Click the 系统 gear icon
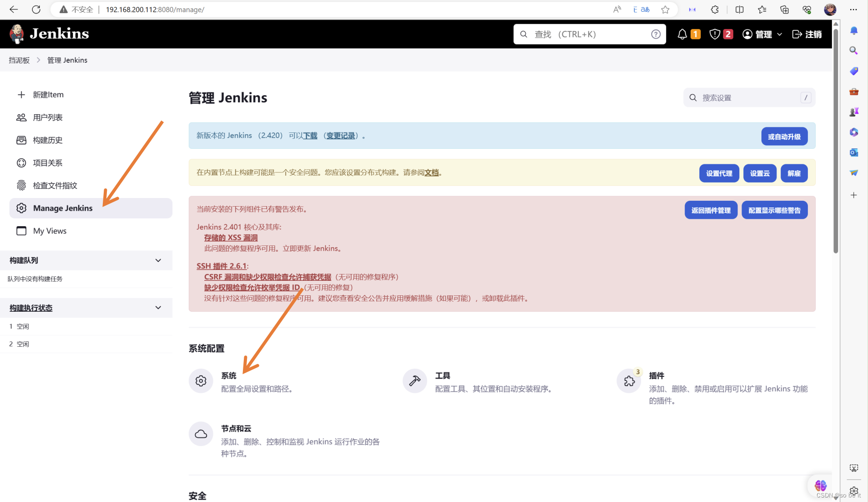This screenshot has height=502, width=868. click(x=201, y=381)
